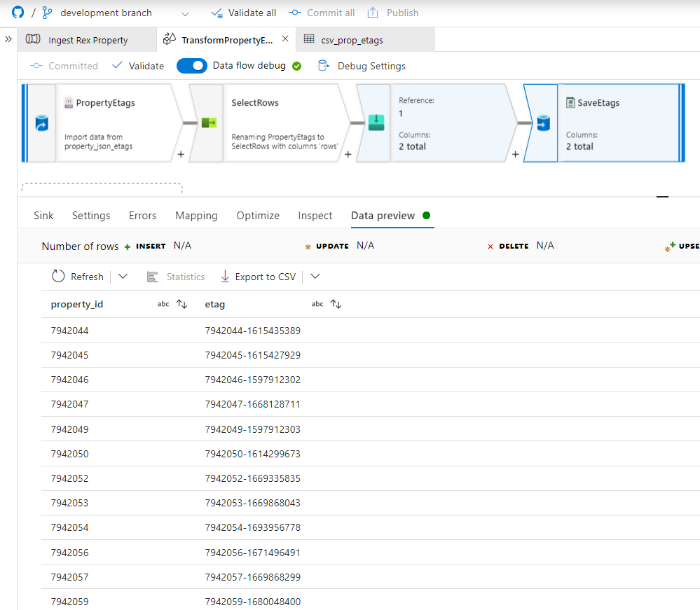This screenshot has width=700, height=610.
Task: Switch to the Mapping tab
Action: [196, 216]
